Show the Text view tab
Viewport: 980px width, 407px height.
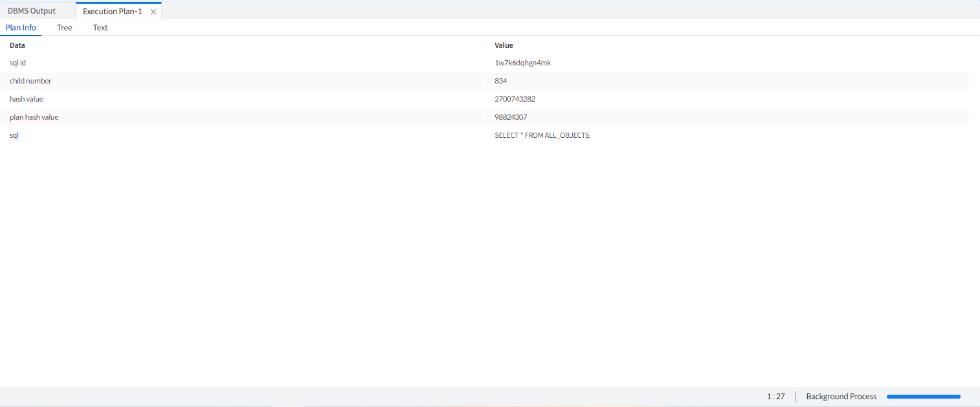tap(100, 28)
